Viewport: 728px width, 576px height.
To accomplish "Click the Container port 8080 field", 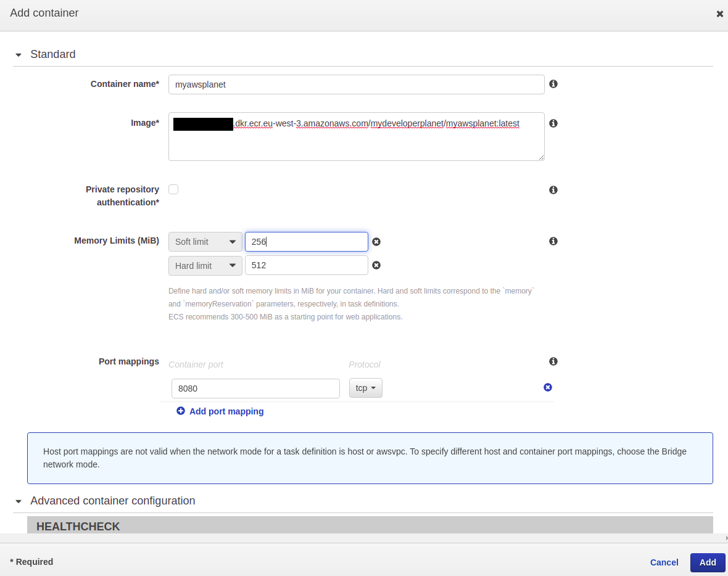I will (255, 389).
